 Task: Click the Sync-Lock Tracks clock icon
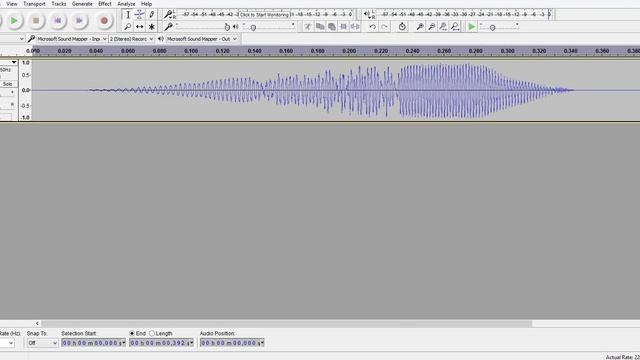402,27
